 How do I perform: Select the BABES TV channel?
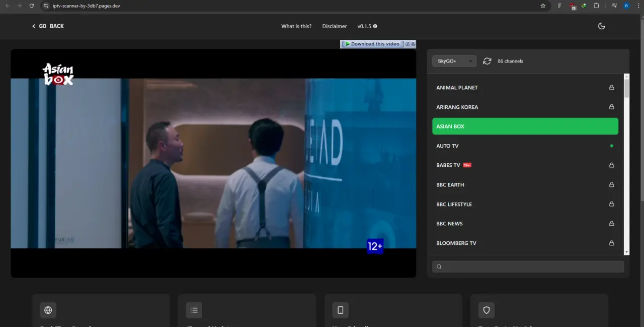tap(525, 165)
